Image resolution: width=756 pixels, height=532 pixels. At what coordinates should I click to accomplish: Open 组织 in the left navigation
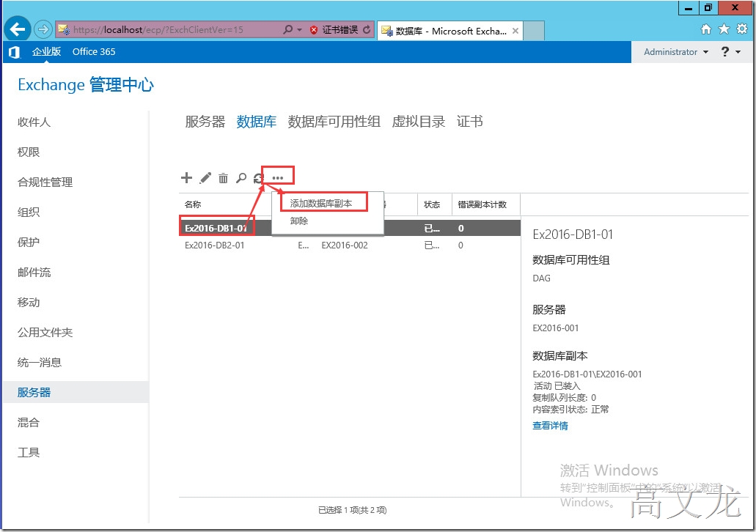pyautogui.click(x=29, y=212)
